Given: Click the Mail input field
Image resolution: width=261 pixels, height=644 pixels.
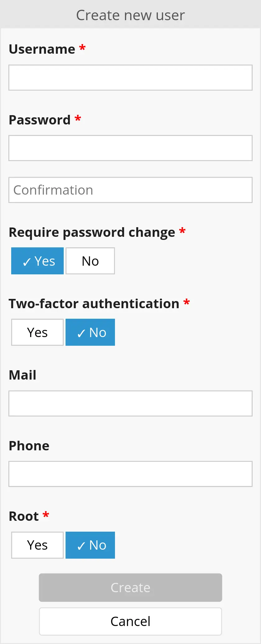Looking at the screenshot, I should coord(130,403).
